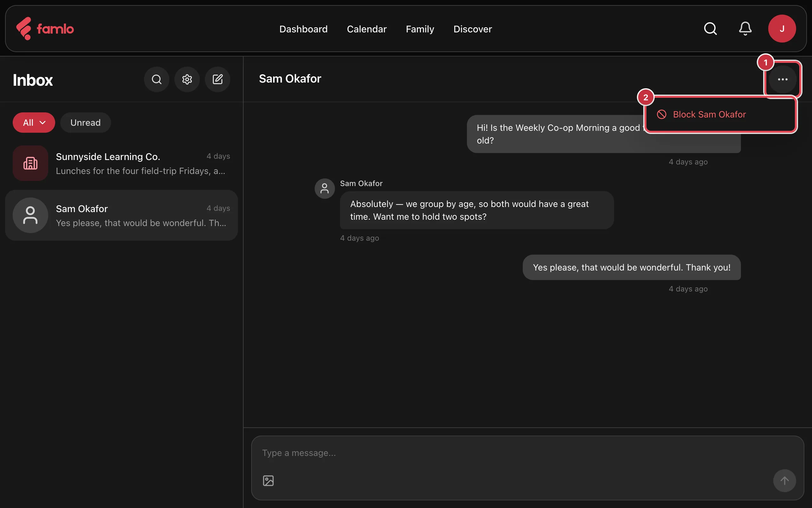Image resolution: width=812 pixels, height=508 pixels.
Task: Open the search icon in top navigation
Action: pos(710,29)
